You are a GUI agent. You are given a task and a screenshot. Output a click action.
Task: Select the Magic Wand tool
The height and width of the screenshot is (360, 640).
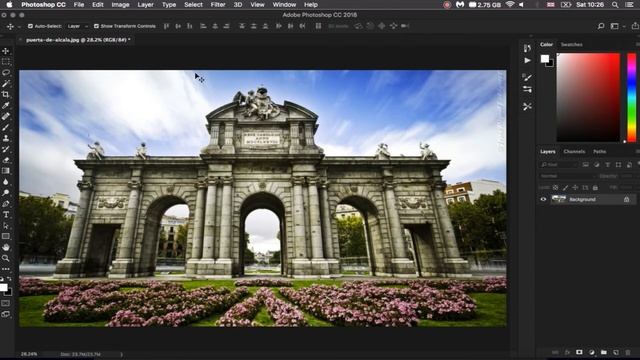(x=6, y=84)
